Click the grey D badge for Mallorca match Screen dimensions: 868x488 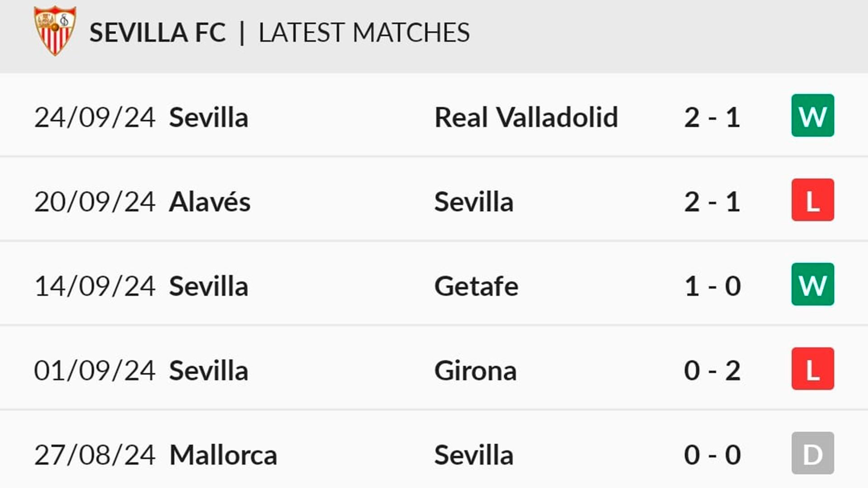(812, 453)
